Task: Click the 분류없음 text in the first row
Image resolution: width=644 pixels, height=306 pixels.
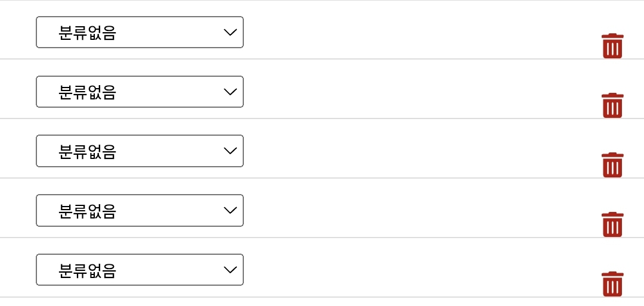Action: tap(87, 33)
